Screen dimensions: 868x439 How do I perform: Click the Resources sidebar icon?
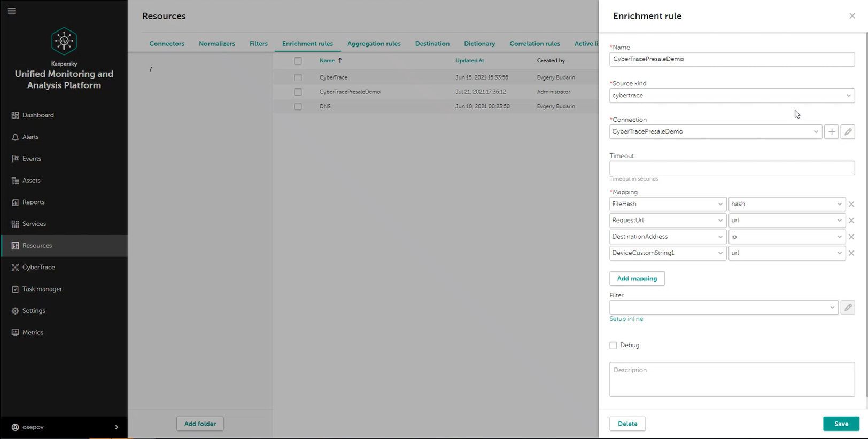(x=15, y=246)
